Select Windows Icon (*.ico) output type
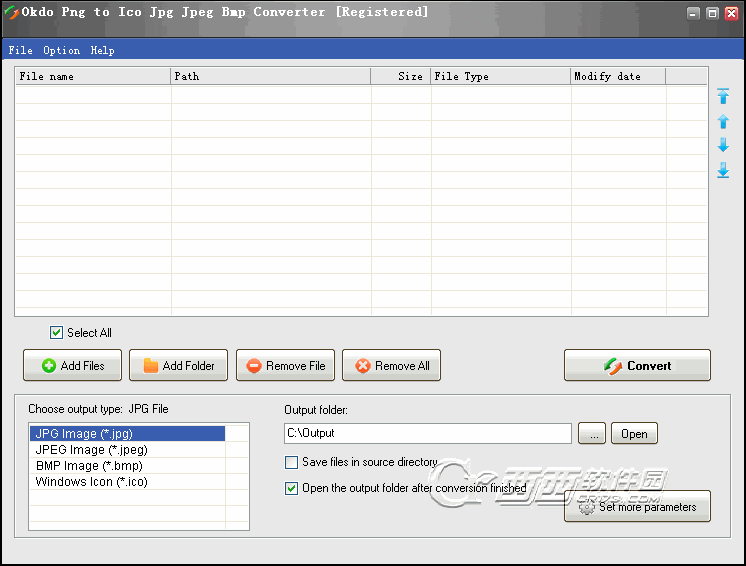The height and width of the screenshot is (566, 746). click(128, 482)
